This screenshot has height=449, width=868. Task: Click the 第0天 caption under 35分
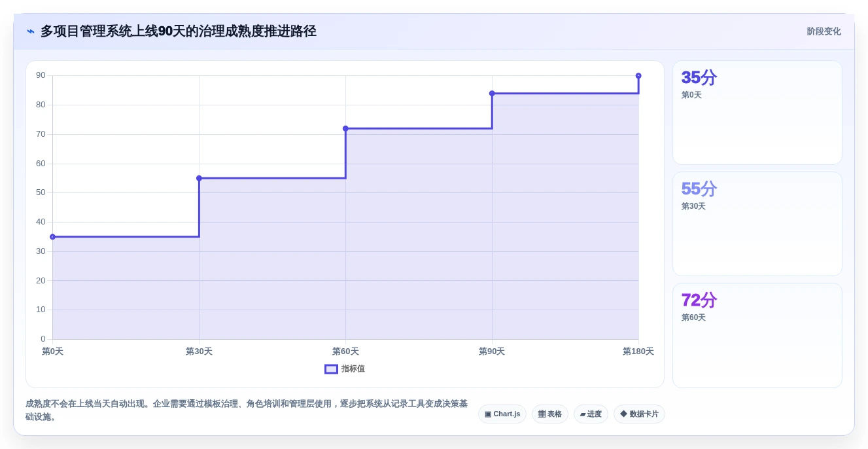click(691, 95)
